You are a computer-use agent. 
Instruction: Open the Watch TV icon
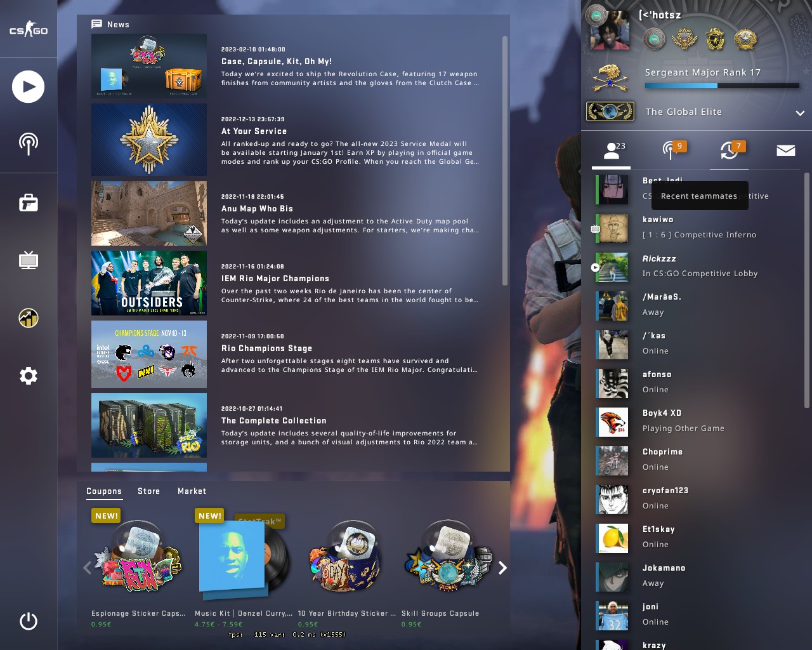coord(29,260)
